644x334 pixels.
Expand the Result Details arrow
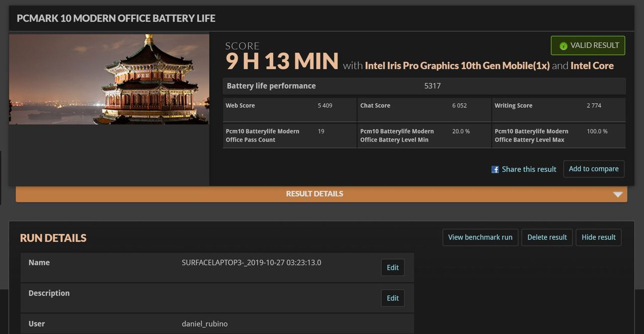coord(618,194)
